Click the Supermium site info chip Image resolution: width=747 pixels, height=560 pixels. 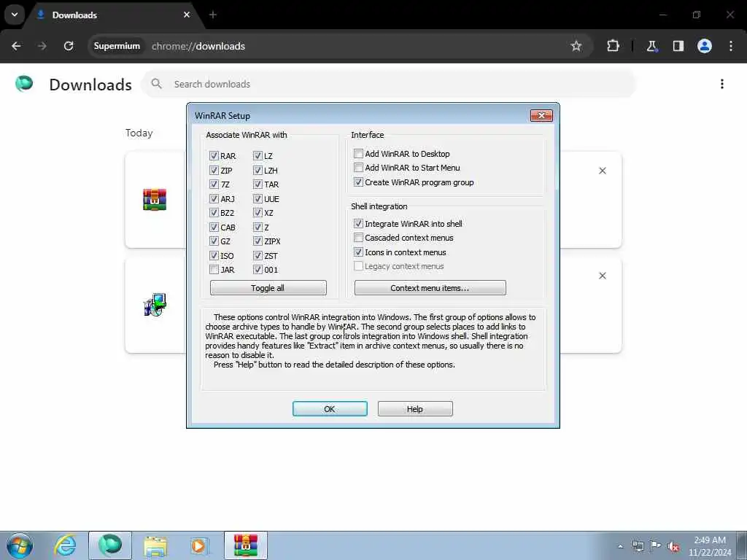click(x=117, y=46)
